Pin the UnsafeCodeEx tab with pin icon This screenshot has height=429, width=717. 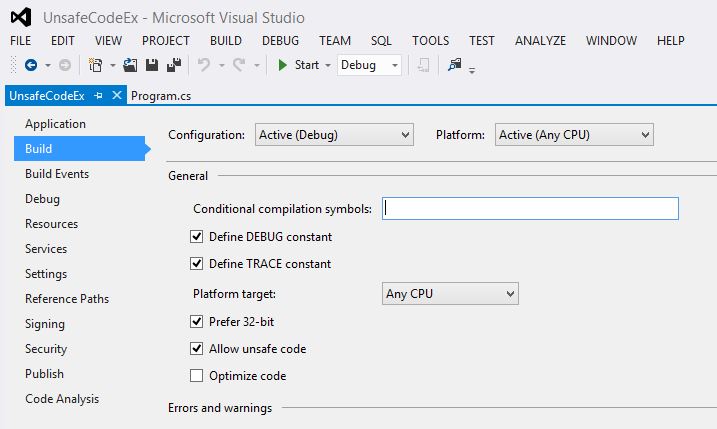[98, 96]
